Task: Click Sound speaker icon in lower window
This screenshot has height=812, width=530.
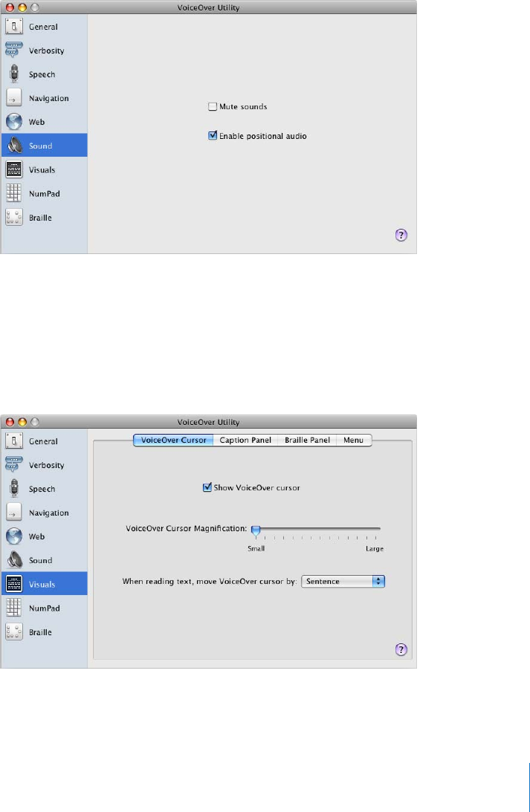Action: click(14, 560)
